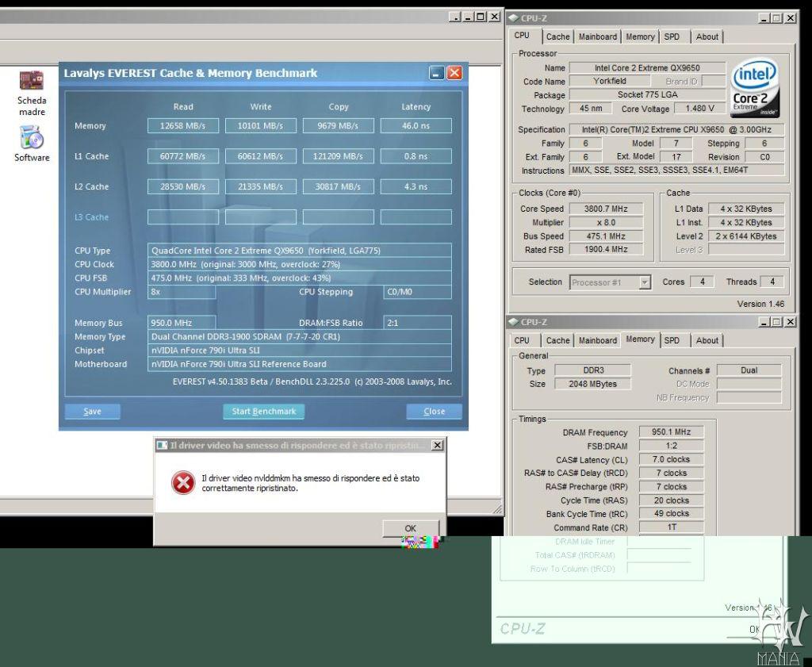Click the Instructions field MMX, SSE list
812x667 pixels.
tap(677, 170)
